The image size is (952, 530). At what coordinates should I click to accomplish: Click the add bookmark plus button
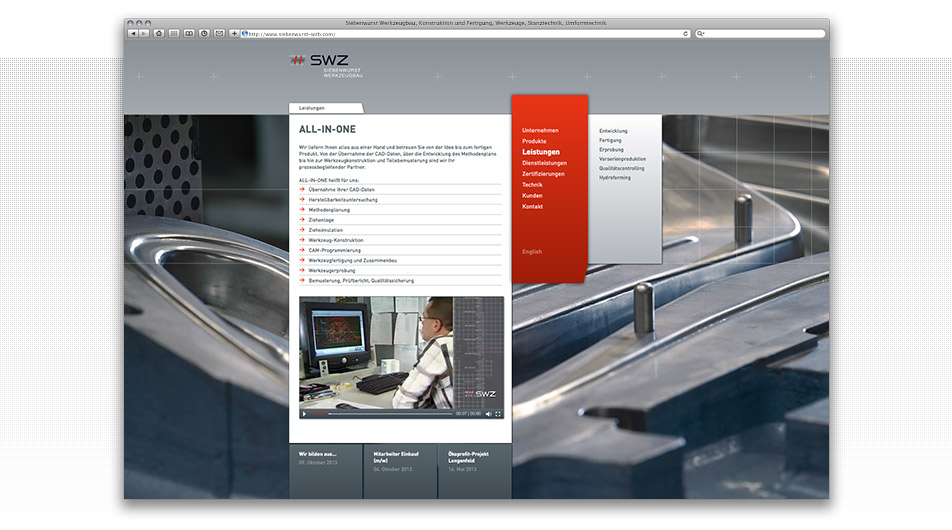click(x=234, y=33)
